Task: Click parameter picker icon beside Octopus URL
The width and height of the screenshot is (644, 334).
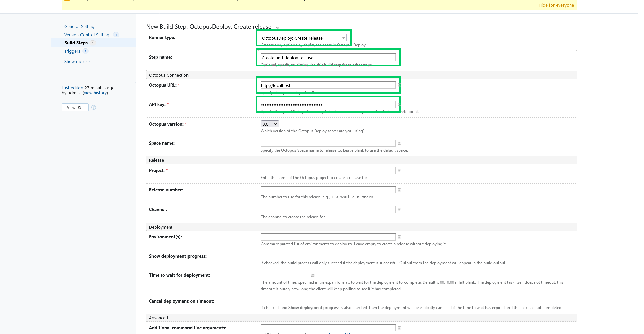Action: tap(399, 85)
